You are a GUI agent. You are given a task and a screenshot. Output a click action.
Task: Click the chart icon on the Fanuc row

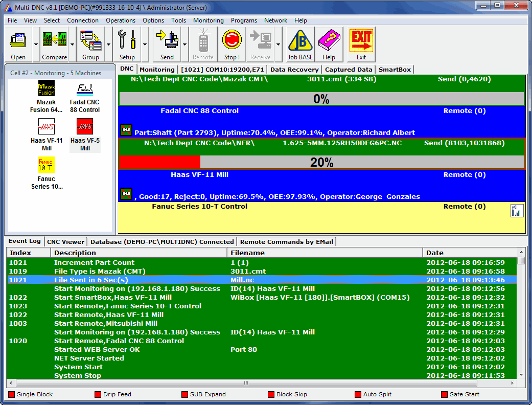coord(517,210)
